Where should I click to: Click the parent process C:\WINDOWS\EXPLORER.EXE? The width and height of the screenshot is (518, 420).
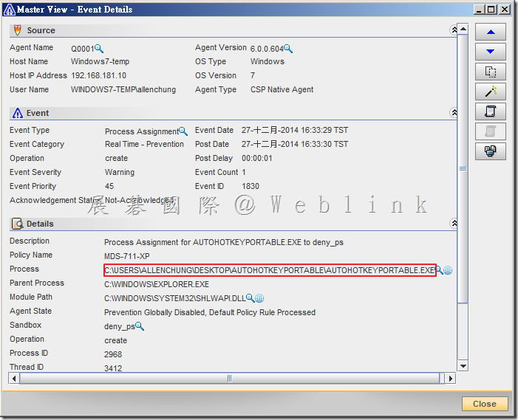point(157,284)
